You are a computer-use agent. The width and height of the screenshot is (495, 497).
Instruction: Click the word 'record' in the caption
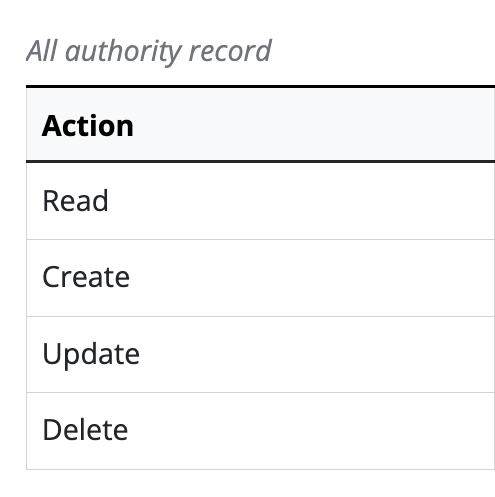pos(230,51)
